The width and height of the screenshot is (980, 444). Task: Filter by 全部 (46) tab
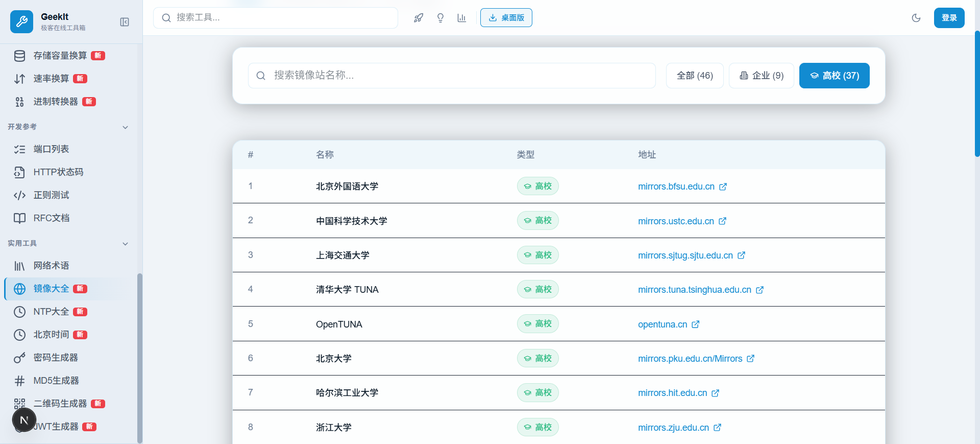[695, 76]
